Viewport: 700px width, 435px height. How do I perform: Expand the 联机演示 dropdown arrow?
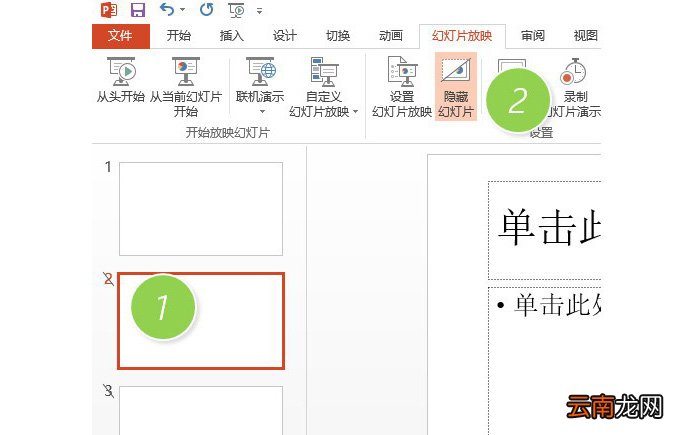[x=262, y=111]
